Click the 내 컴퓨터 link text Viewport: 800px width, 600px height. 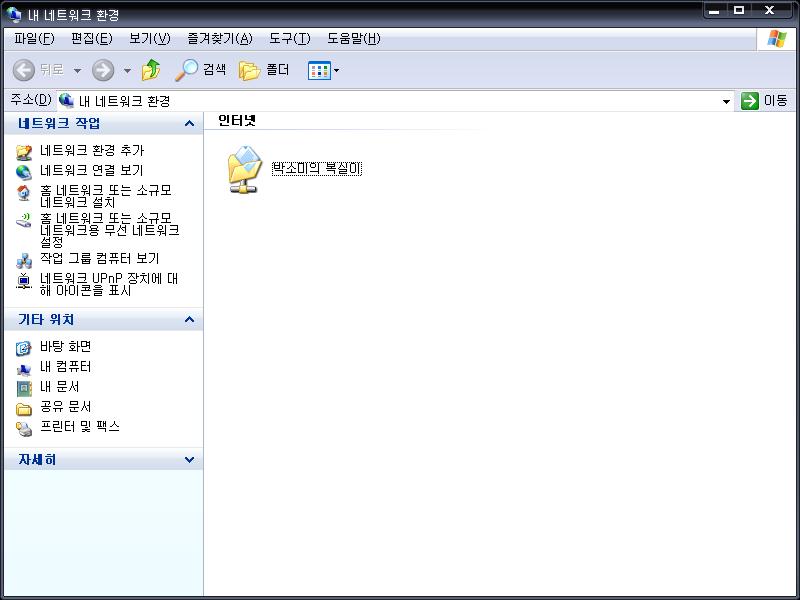(x=65, y=366)
